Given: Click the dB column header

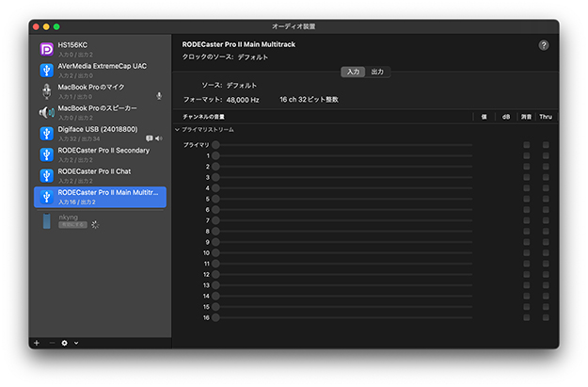Looking at the screenshot, I should (x=506, y=117).
